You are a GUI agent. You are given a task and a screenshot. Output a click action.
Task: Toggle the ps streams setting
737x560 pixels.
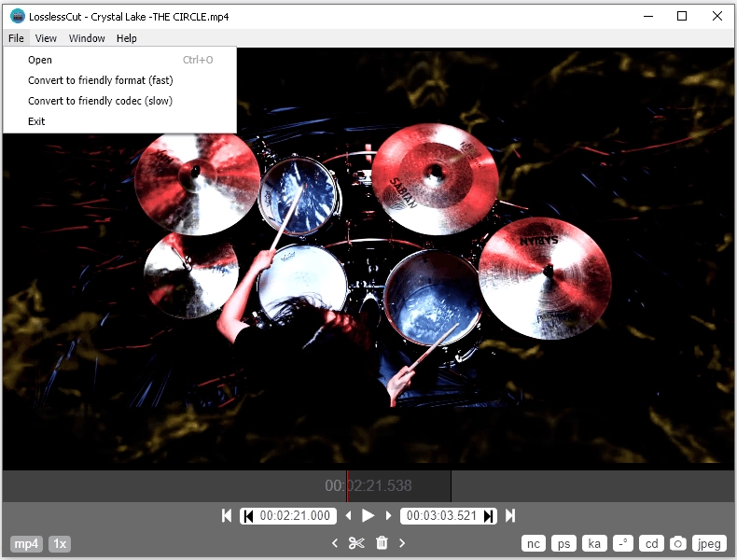coord(564,543)
